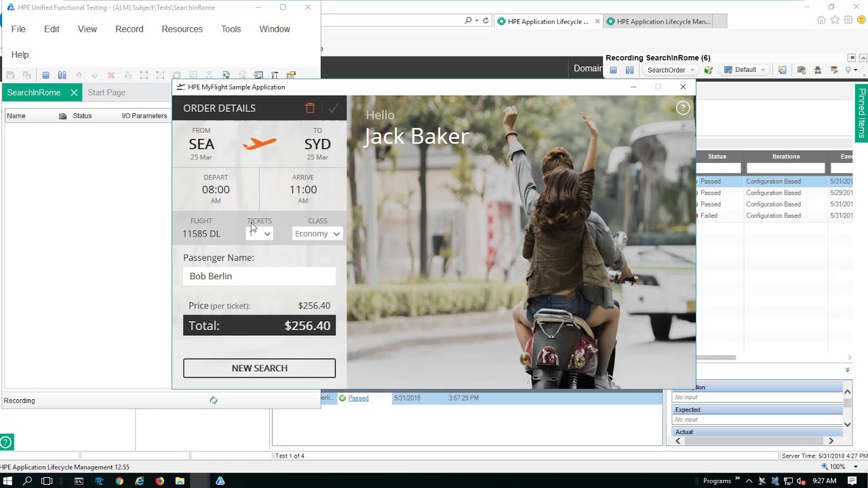The width and height of the screenshot is (868, 488).
Task: Open the View menu
Action: pyautogui.click(x=87, y=29)
